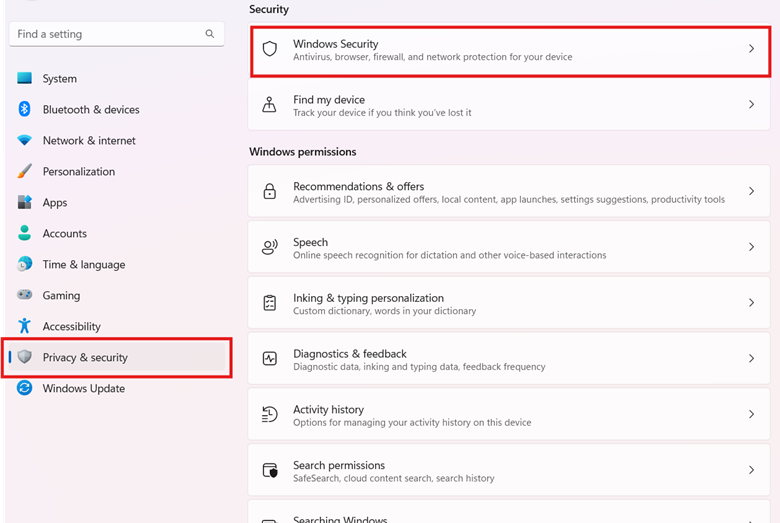Click the Accounts person icon
Screen dimensions: 780x523
click(x=24, y=233)
